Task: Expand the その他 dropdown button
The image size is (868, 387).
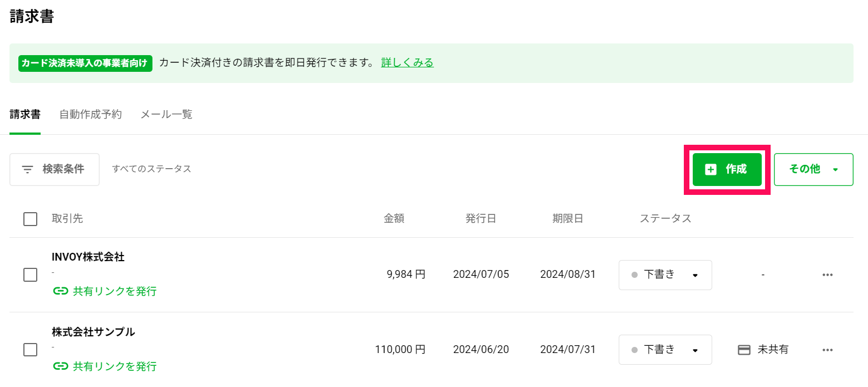Action: point(813,169)
